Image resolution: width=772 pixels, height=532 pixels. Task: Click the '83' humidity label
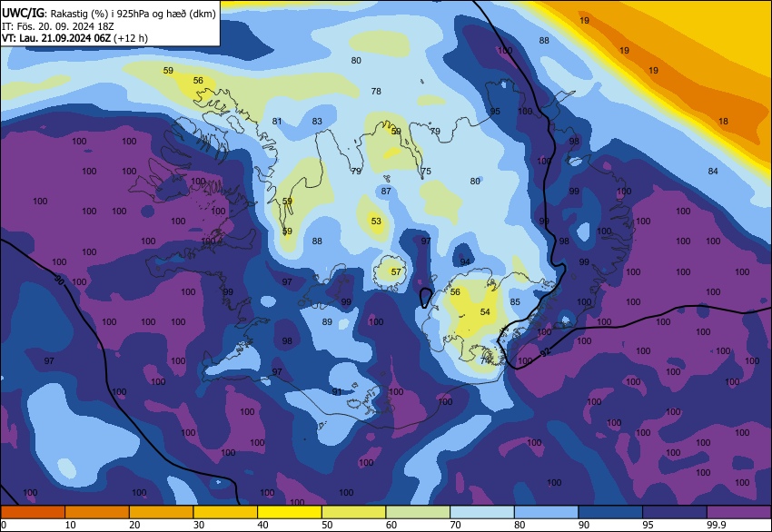317,121
